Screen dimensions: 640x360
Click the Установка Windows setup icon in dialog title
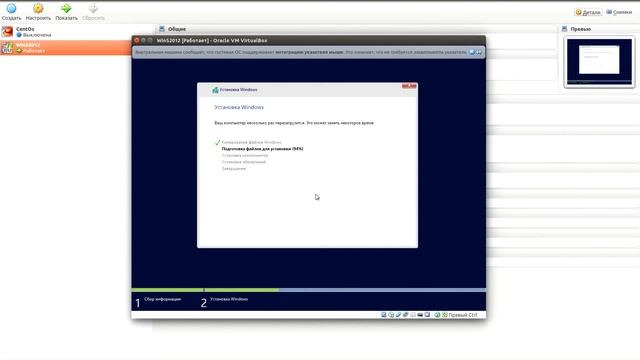(x=215, y=90)
